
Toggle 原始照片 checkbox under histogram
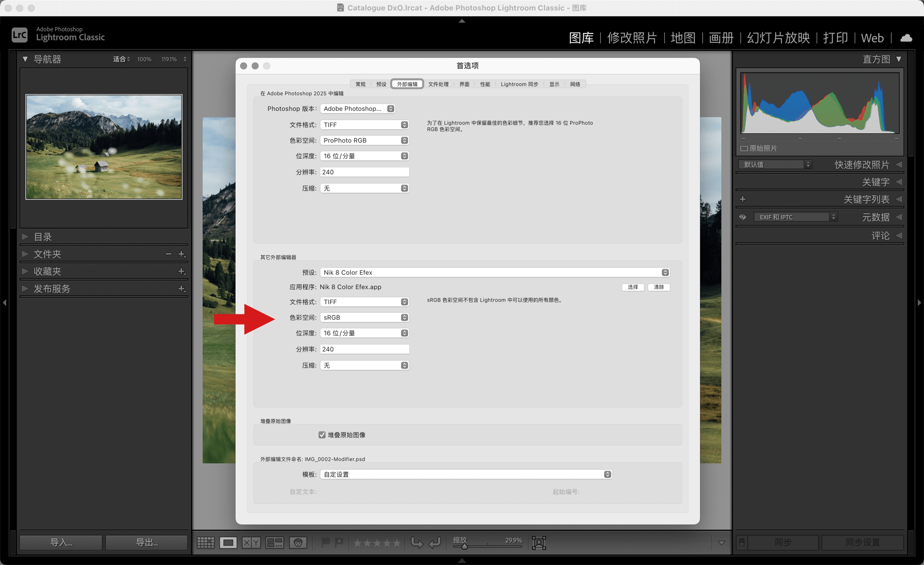(x=744, y=148)
